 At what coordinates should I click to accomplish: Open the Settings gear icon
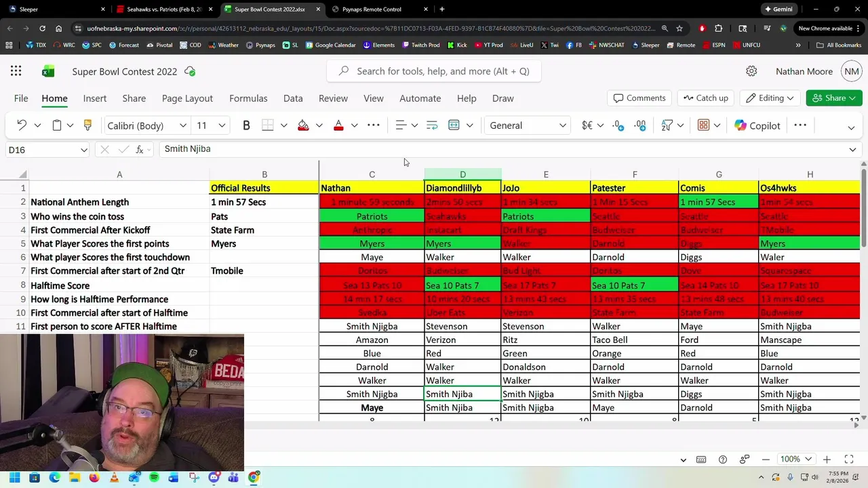751,71
